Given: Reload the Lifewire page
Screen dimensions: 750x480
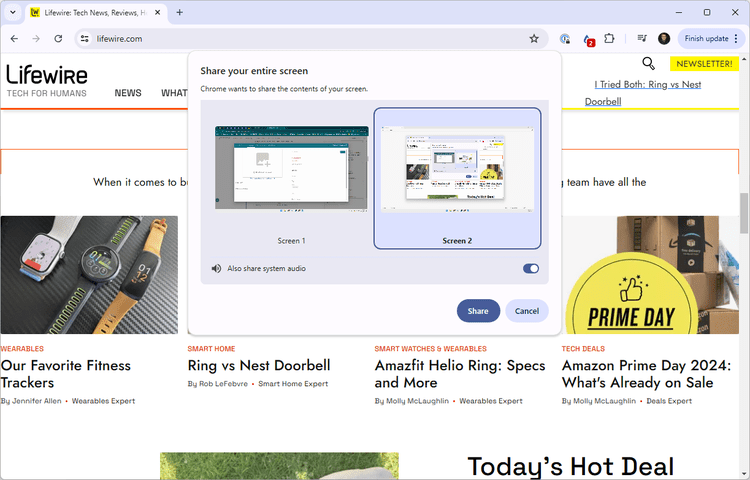Looking at the screenshot, I should (58, 39).
